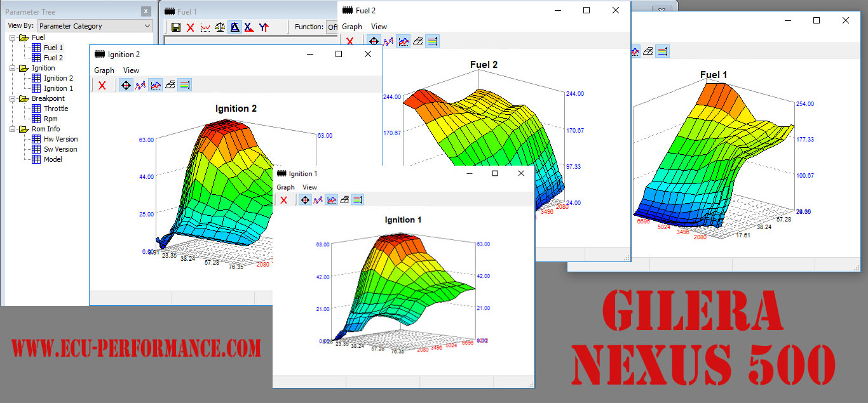Viewport: 868px width, 403px height.
Task: Click the red X icon in Ignition 1 toolbar
Action: [283, 200]
